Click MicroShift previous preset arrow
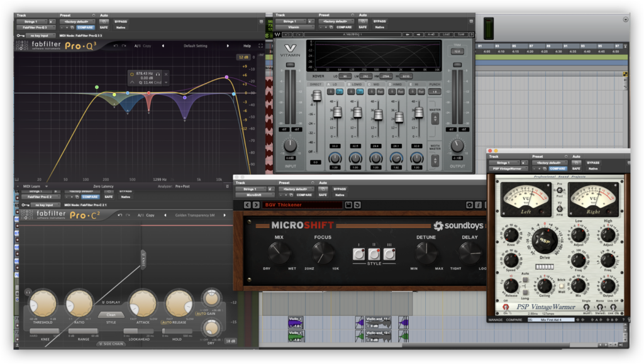The height and width of the screenshot is (364, 644). point(247,205)
